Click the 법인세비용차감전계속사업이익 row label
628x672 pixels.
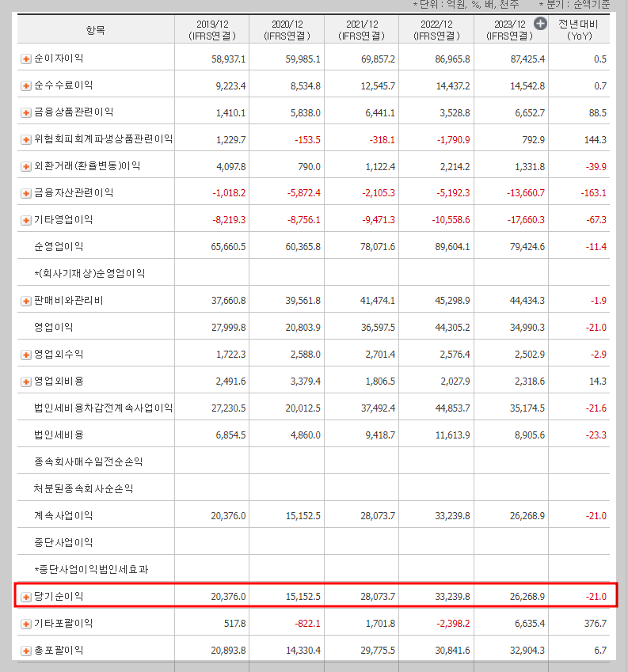click(103, 408)
